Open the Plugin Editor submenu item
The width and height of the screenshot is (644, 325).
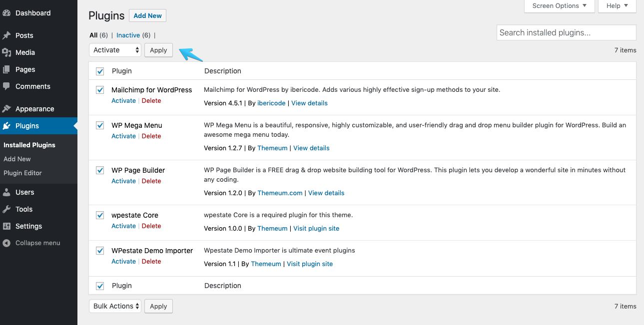click(x=22, y=173)
